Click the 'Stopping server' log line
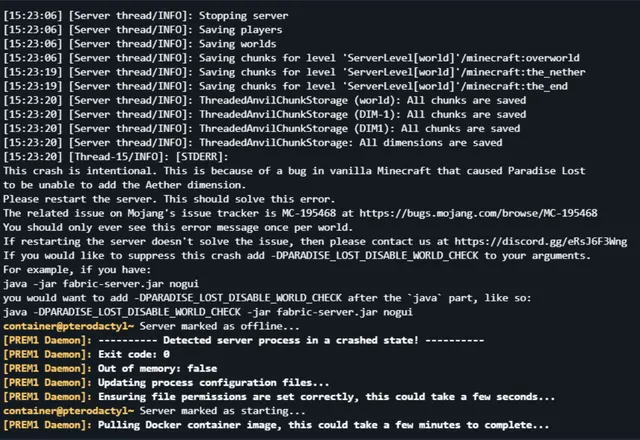This screenshot has width=640, height=440. 146,16
